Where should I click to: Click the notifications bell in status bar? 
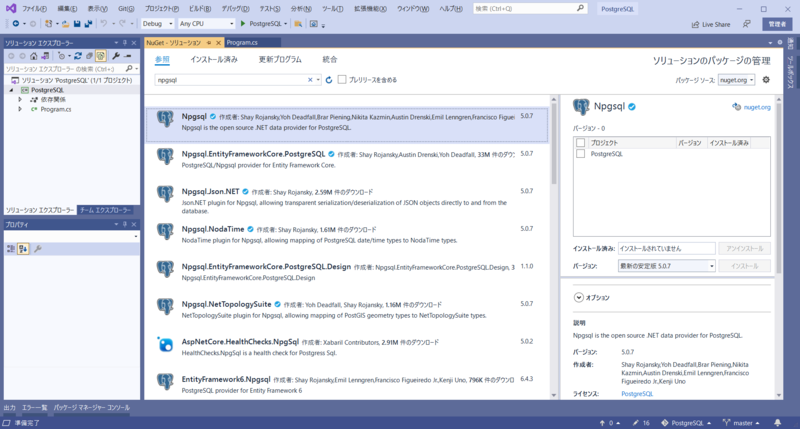pyautogui.click(x=778, y=423)
